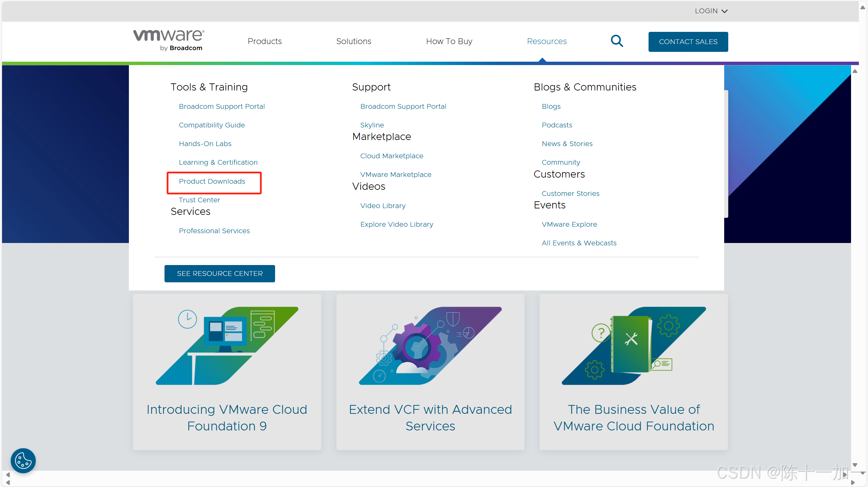This screenshot has height=487, width=868.
Task: Click the page scrollbar up arrow
Action: 863,7
